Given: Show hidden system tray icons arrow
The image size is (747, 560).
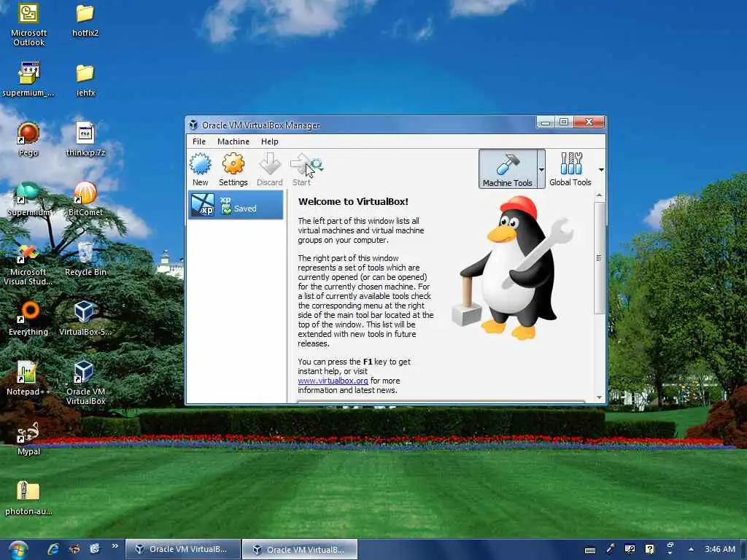Looking at the screenshot, I should point(691,549).
